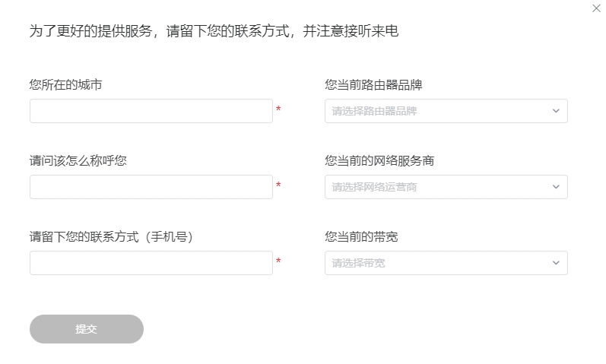Close the contact form dialog
Image resolution: width=606 pixels, height=364 pixels.
click(596, 8)
